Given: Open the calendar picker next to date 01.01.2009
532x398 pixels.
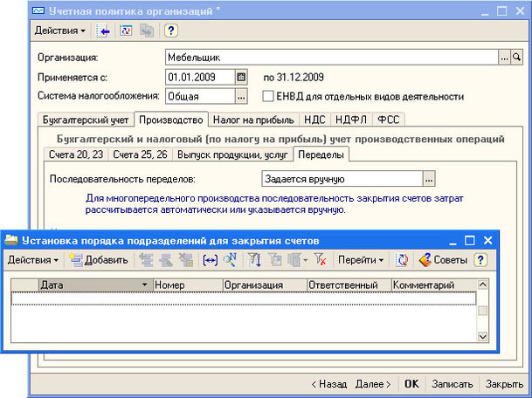Looking at the screenshot, I should pos(243,77).
